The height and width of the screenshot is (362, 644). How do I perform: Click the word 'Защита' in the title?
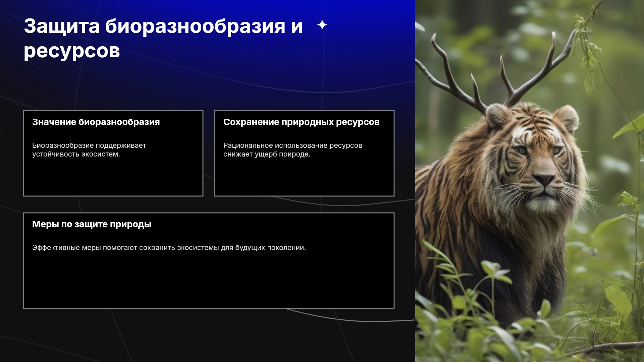pos(62,26)
